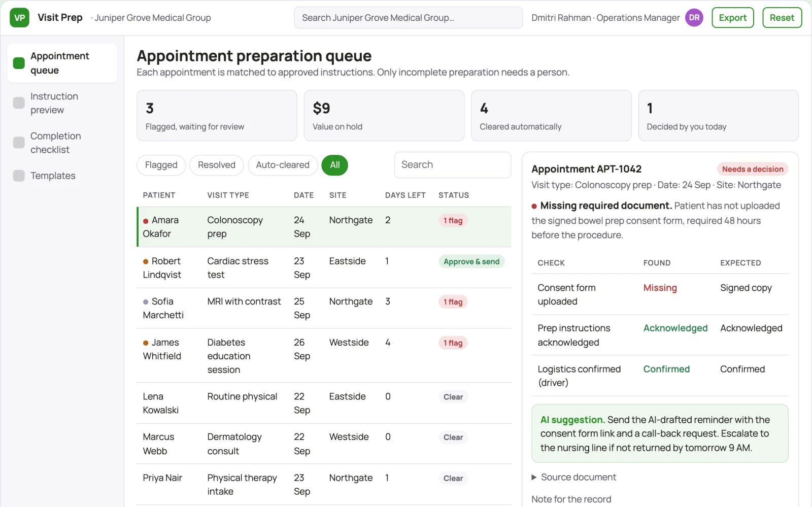Image resolution: width=812 pixels, height=507 pixels.
Task: Click Clear status for Lena Kowalski
Action: [x=453, y=397]
